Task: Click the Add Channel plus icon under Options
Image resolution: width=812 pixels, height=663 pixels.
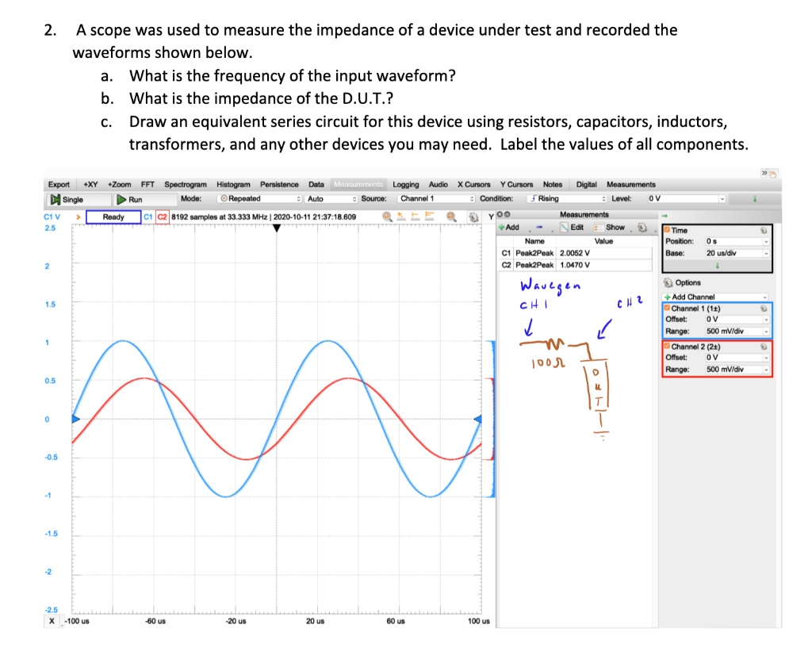Action: [667, 297]
